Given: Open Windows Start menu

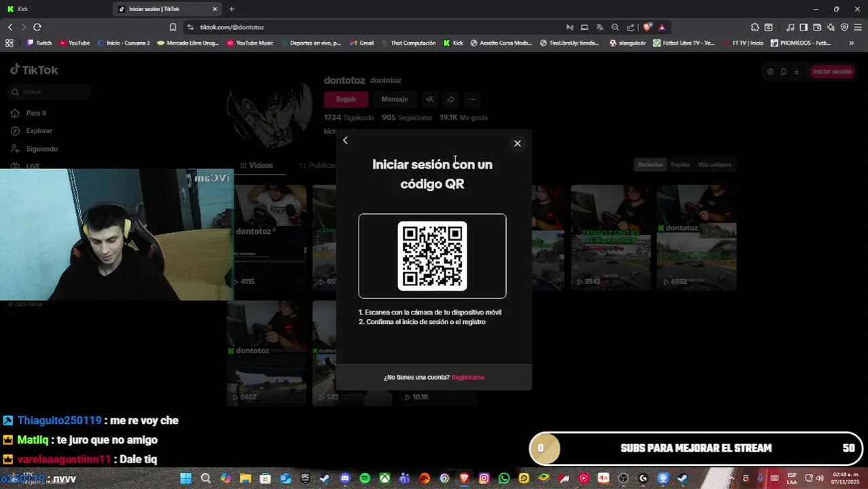Looking at the screenshot, I should pyautogui.click(x=185, y=479).
